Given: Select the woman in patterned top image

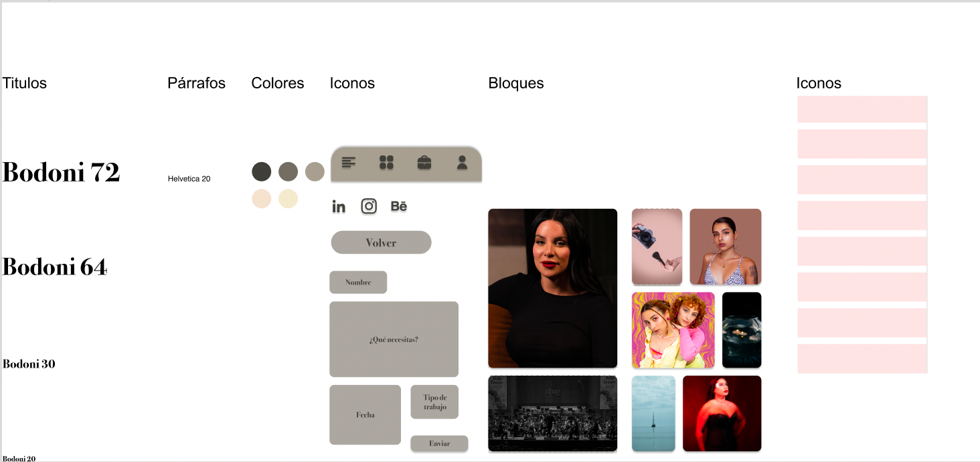Looking at the screenshot, I should [725, 246].
